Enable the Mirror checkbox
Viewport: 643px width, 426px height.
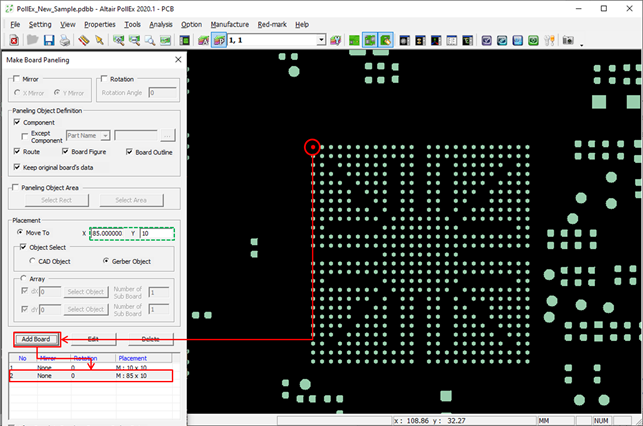17,79
